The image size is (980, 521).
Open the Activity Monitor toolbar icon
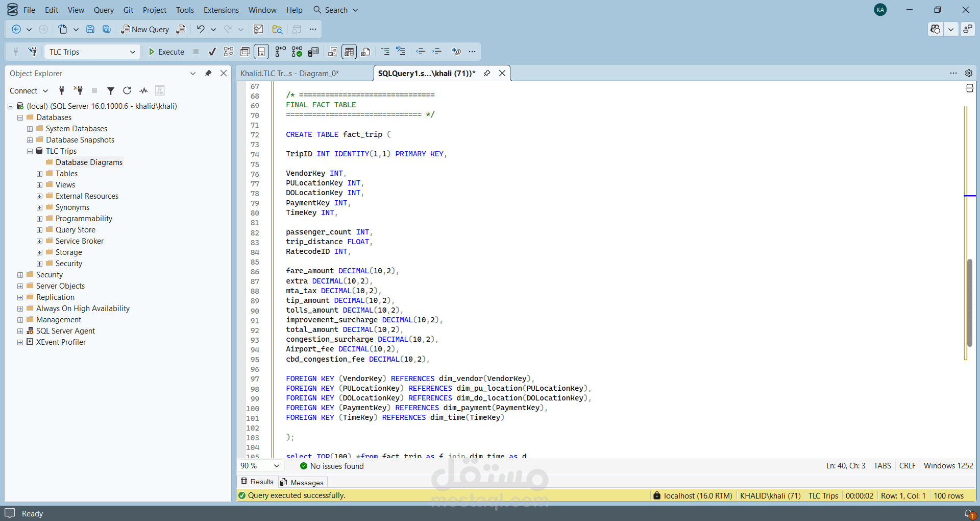pyautogui.click(x=258, y=29)
